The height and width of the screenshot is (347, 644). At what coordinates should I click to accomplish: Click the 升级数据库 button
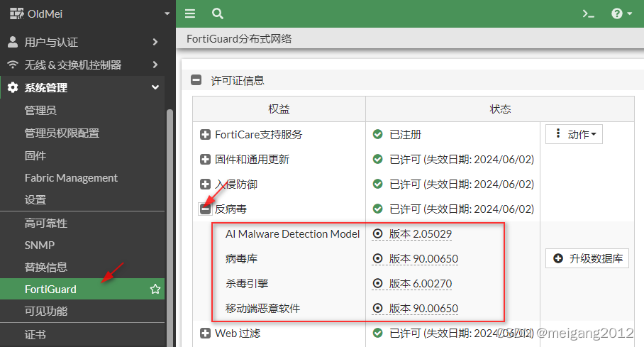pyautogui.click(x=587, y=258)
